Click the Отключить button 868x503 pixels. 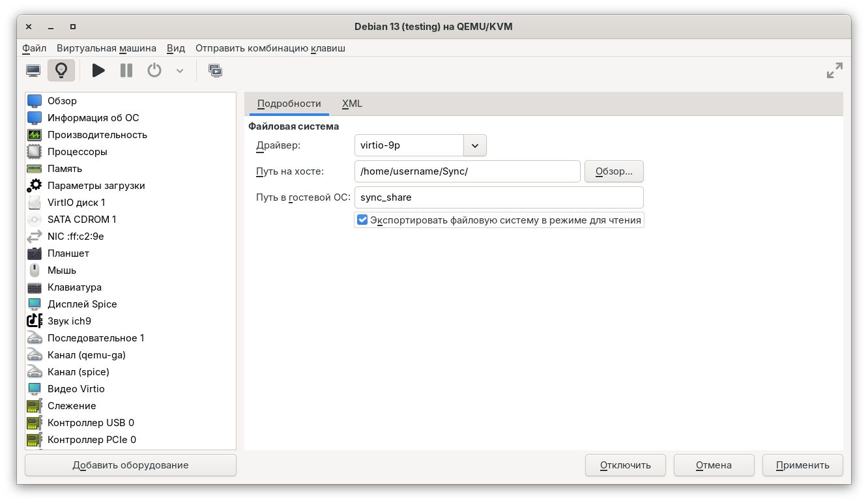(626, 465)
